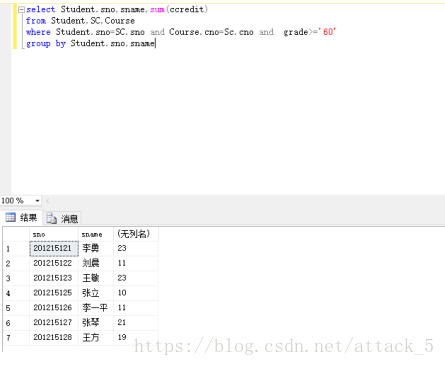Select cell 201215125 in row 4
This screenshot has width=445, height=366.
tap(54, 293)
